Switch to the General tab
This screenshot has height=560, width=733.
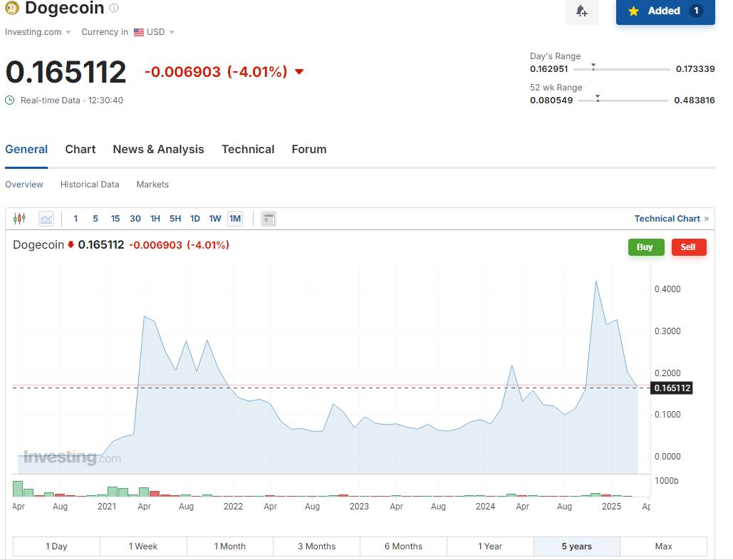pyautogui.click(x=26, y=149)
